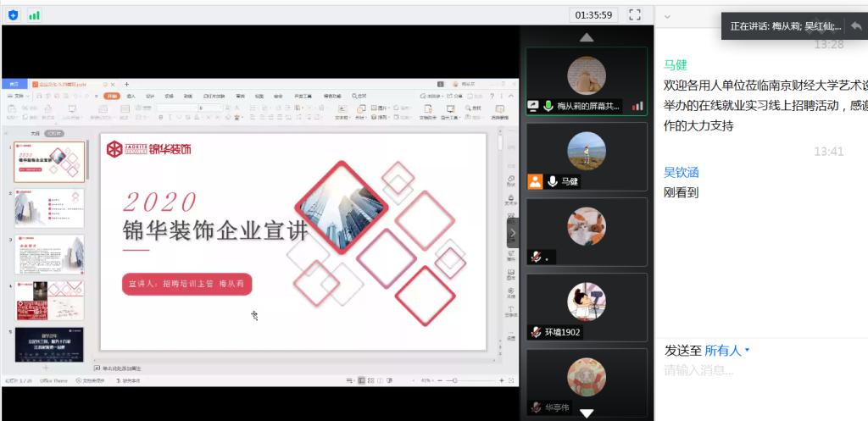Select the highlighted 开始 ribbon tab
868x421 pixels.
(x=112, y=97)
